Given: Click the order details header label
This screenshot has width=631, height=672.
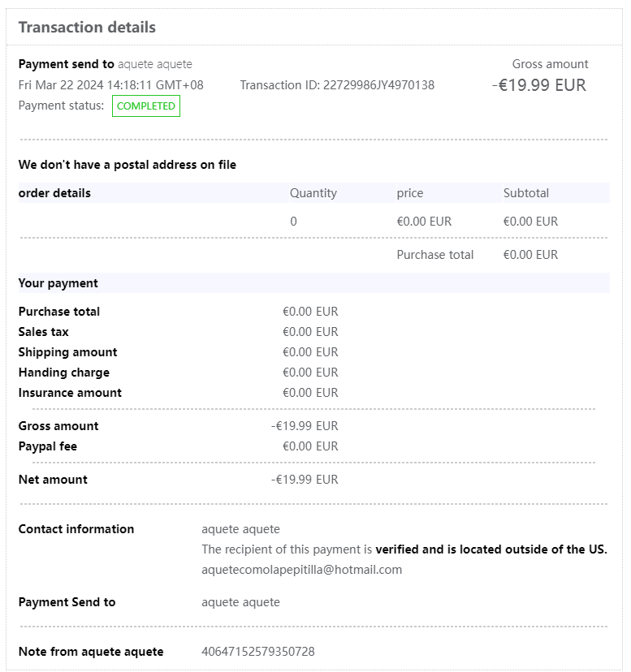Looking at the screenshot, I should tap(54, 193).
